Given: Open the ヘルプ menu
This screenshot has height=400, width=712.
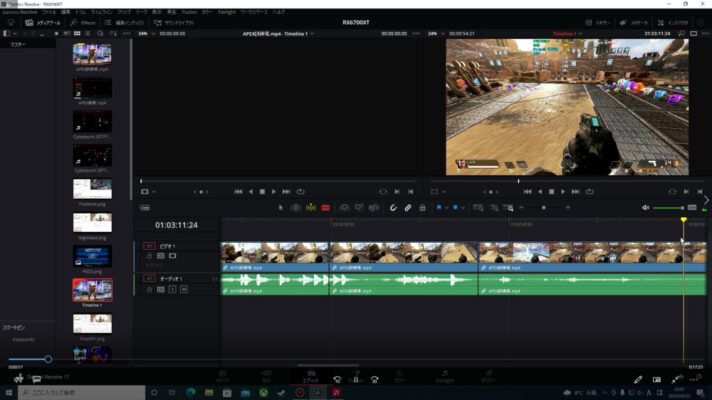Looking at the screenshot, I should click(278, 12).
